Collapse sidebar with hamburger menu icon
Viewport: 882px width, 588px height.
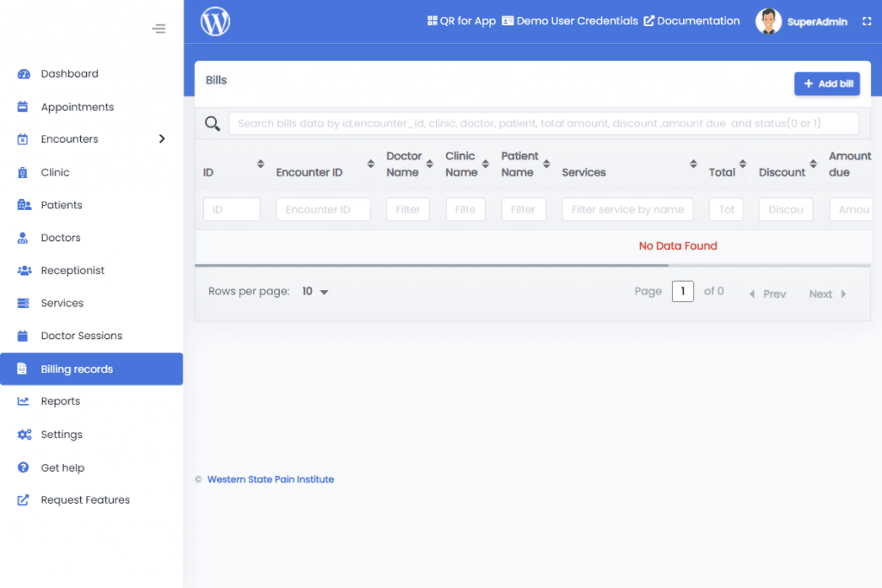pos(159,28)
